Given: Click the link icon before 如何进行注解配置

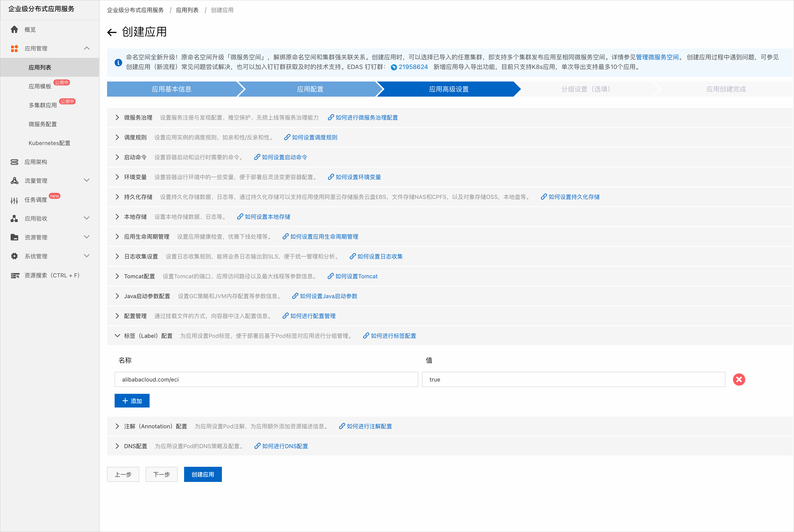Looking at the screenshot, I should (342, 426).
